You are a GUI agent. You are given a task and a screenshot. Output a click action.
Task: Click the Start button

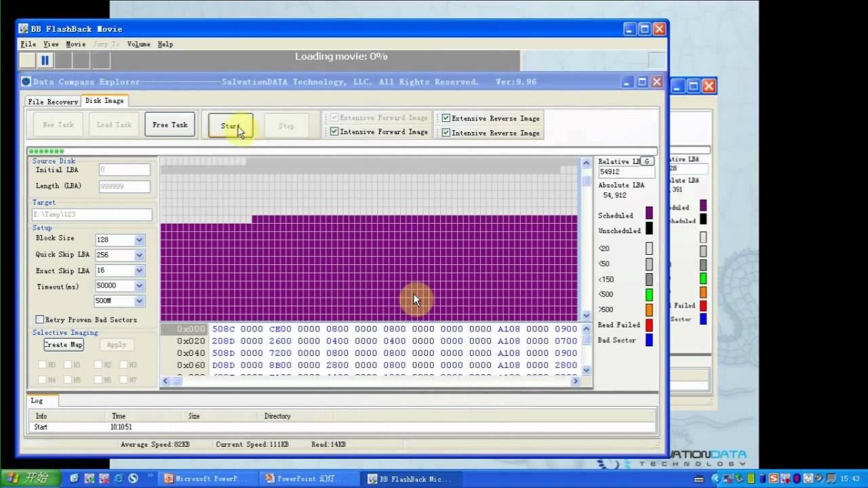(231, 126)
